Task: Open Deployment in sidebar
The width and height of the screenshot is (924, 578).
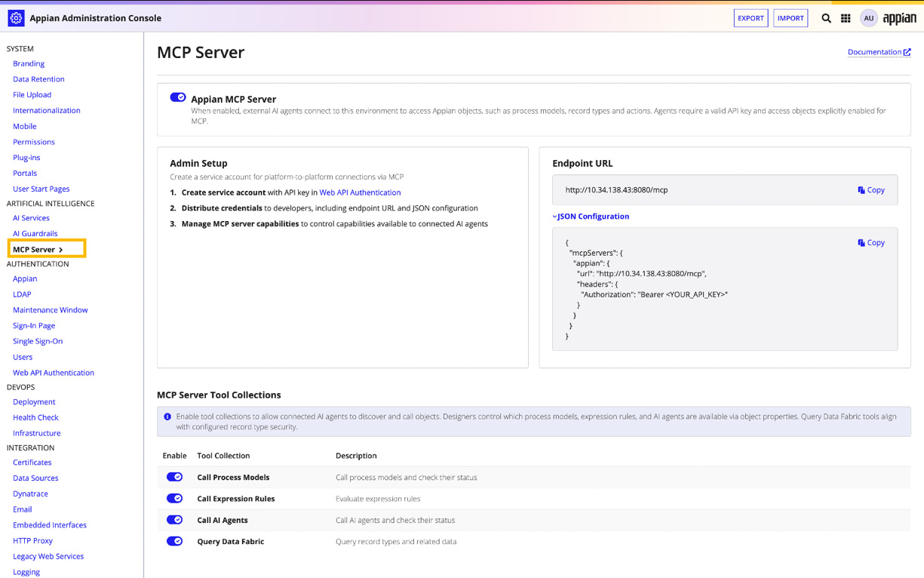Action: pyautogui.click(x=34, y=402)
